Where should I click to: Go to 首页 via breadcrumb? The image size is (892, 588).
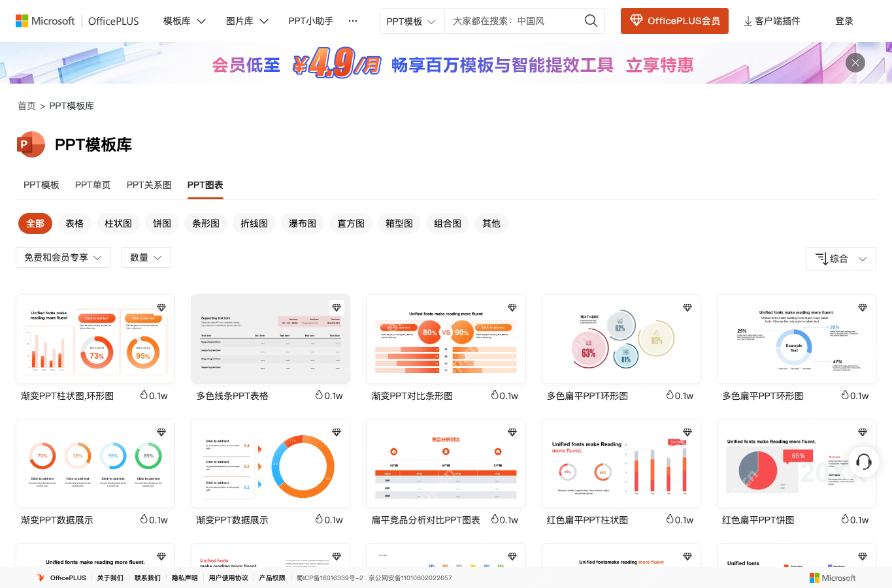(27, 106)
